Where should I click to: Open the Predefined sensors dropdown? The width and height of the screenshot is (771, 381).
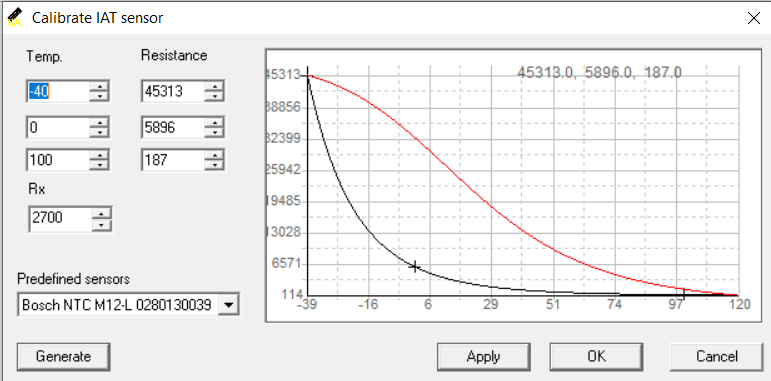click(228, 305)
